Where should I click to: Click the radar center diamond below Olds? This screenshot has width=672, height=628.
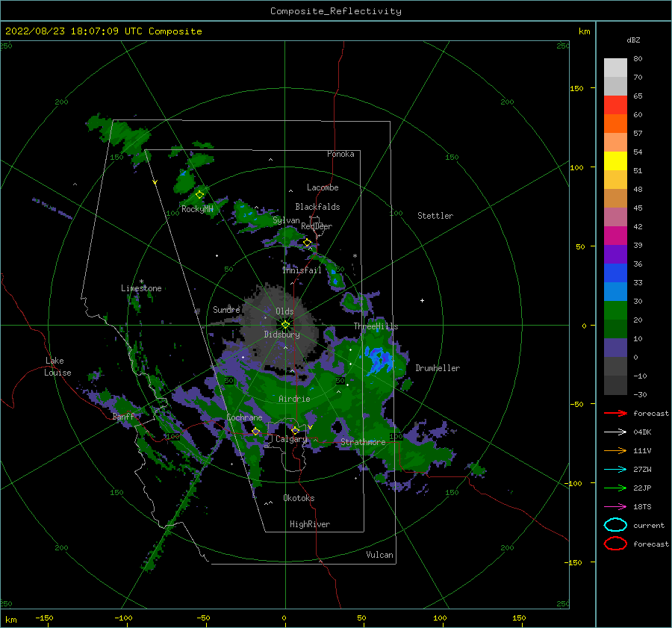pyautogui.click(x=285, y=325)
